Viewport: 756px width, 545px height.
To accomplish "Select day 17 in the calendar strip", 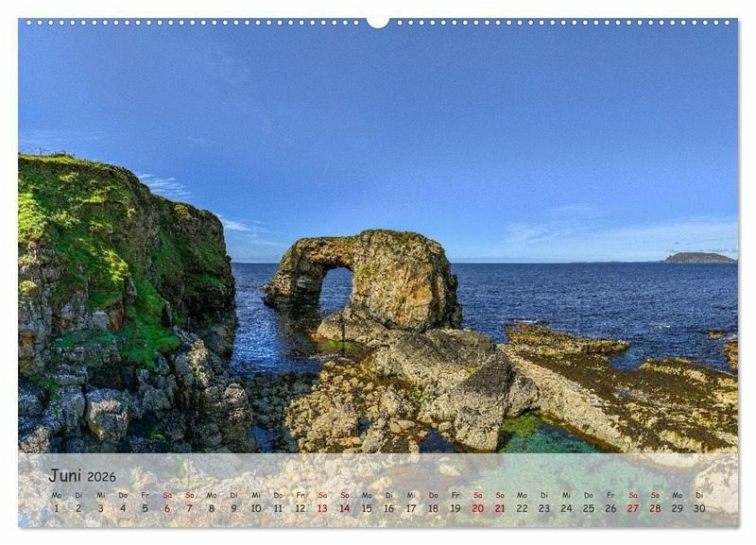I will pyautogui.click(x=411, y=508).
